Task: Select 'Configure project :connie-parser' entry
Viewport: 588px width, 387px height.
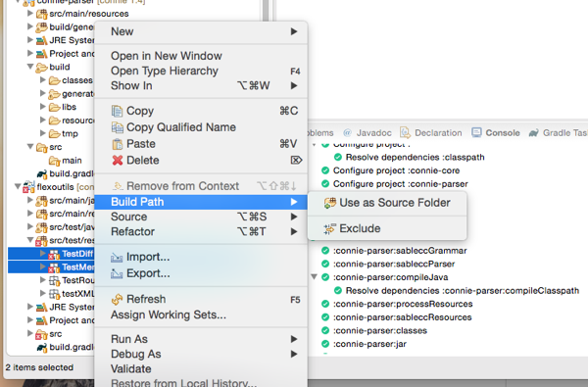Action: click(x=401, y=184)
